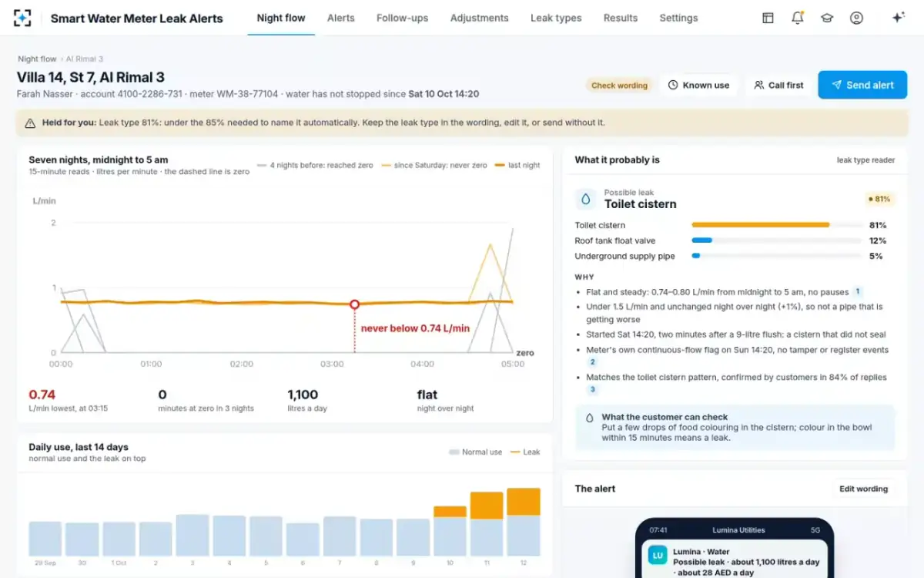Open the Alerts tab
The width and height of the screenshot is (924, 578).
pos(340,18)
